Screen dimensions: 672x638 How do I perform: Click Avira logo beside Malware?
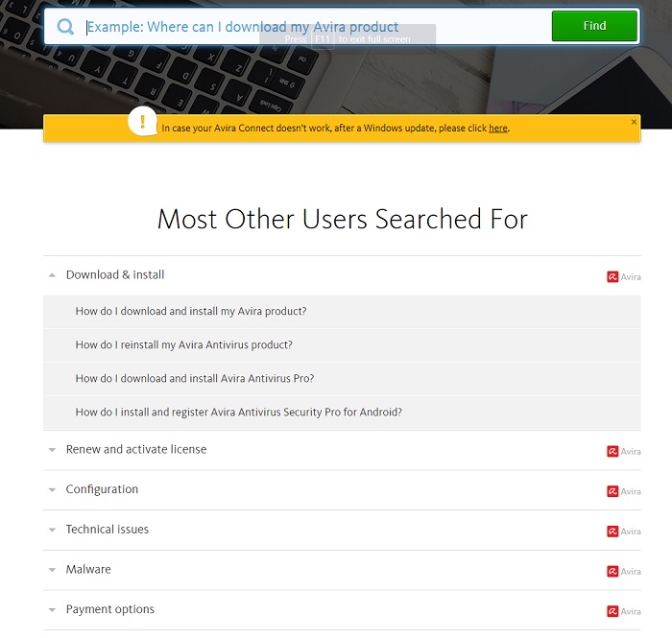coord(624,571)
